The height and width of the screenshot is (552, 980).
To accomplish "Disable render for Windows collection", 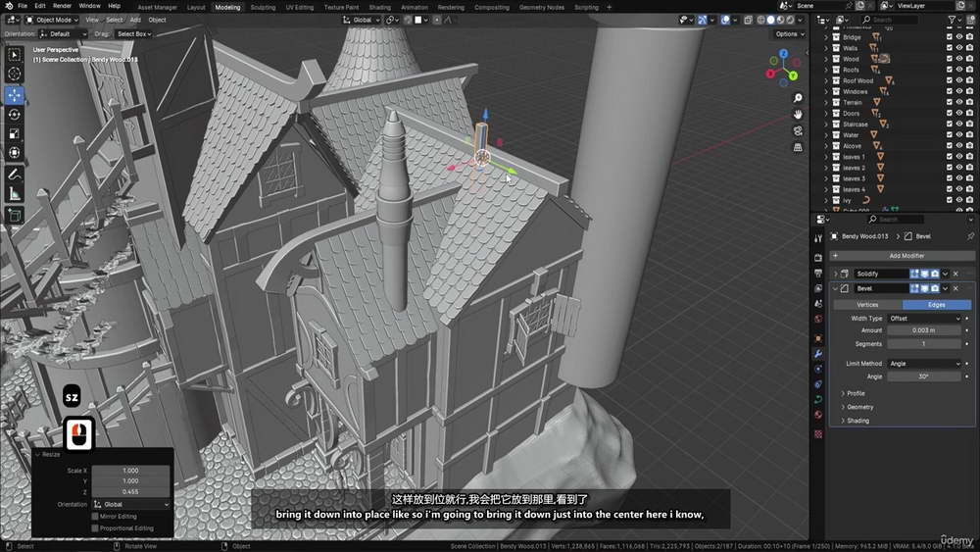I will (969, 91).
